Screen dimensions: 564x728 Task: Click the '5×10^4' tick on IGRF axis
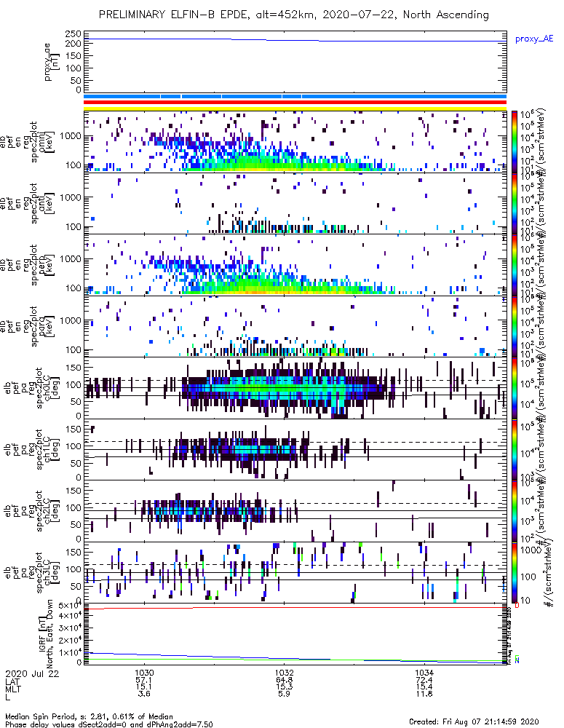tap(70, 606)
